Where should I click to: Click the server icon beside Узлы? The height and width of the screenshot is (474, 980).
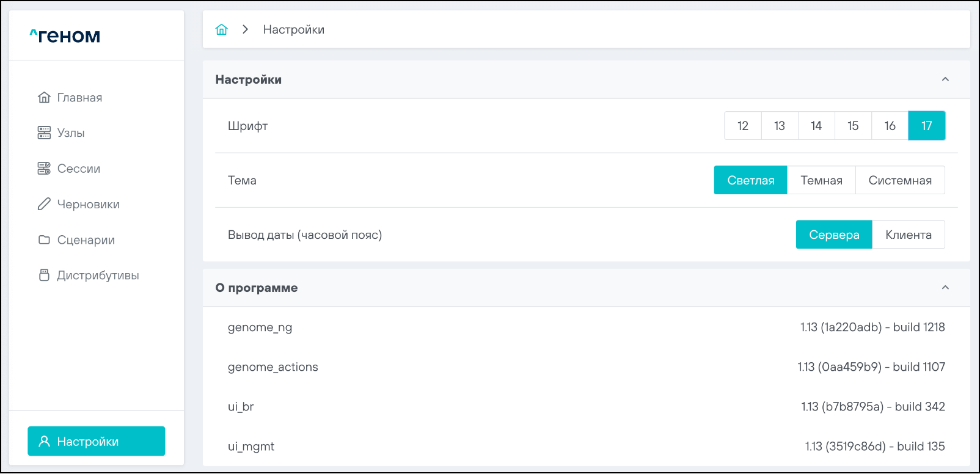coord(44,133)
